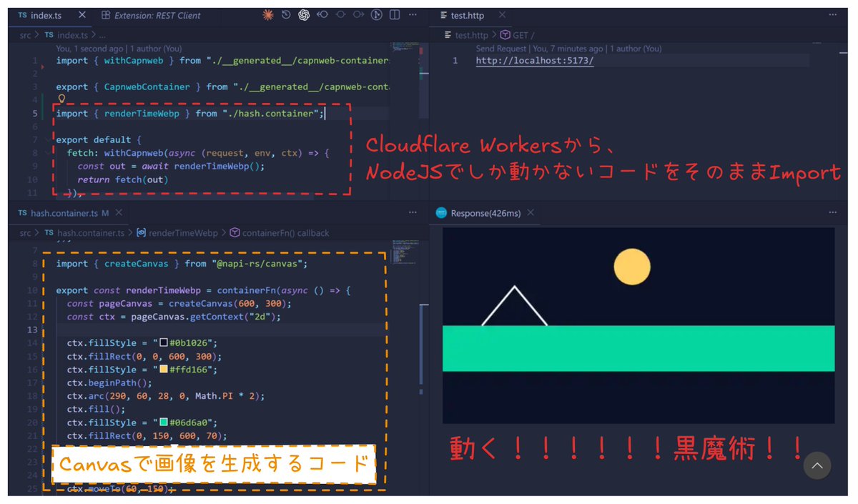Viewport: 858px width, 504px height.
Task: Click 'return fetch(out)' line in index.ts
Action: [x=123, y=179]
